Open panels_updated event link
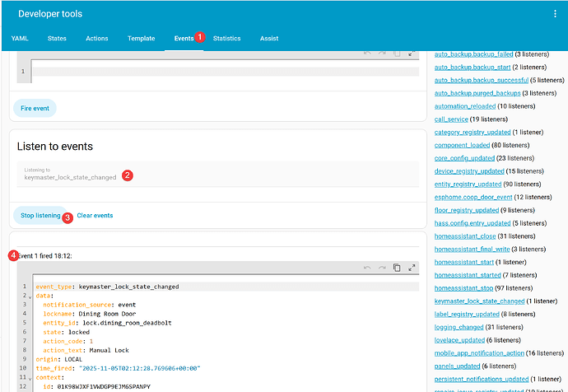This screenshot has width=568, height=392. [x=457, y=366]
